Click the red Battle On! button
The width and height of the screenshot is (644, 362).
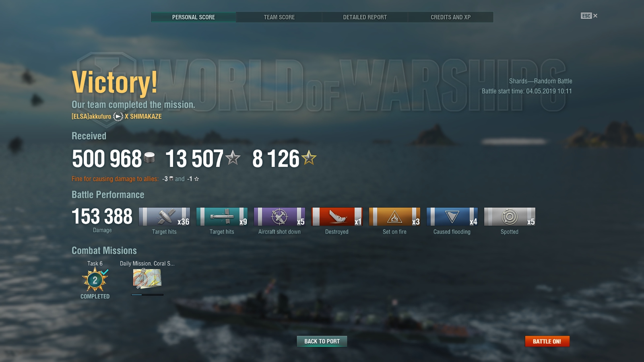547,341
